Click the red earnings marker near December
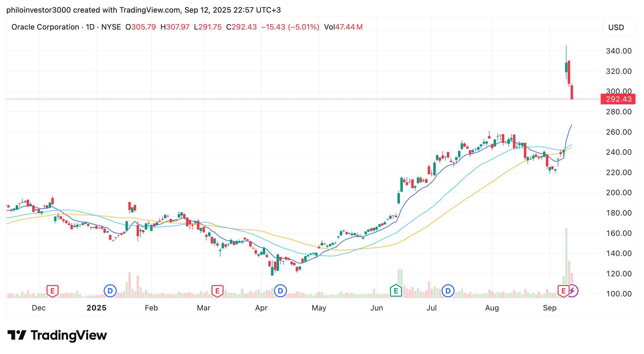The image size is (644, 354). click(x=53, y=291)
